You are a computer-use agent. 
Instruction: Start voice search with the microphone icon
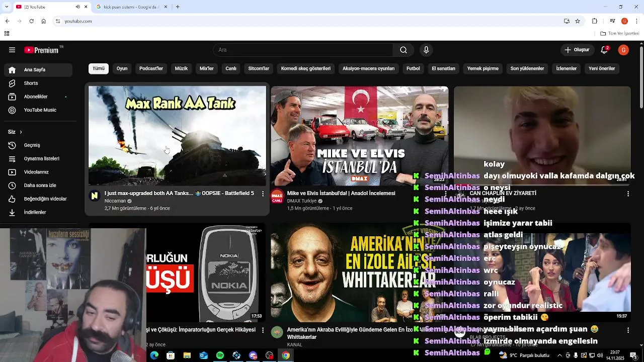point(426,50)
